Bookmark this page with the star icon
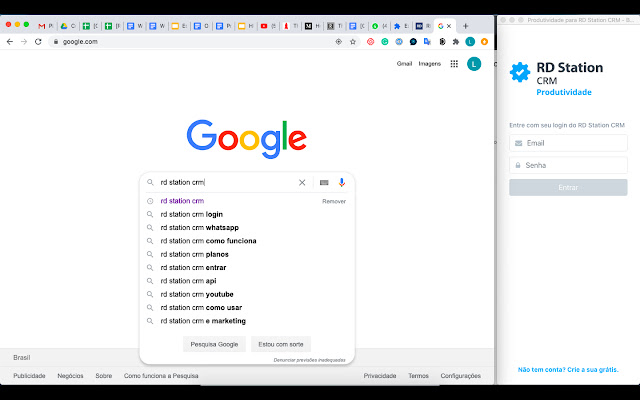 353,42
